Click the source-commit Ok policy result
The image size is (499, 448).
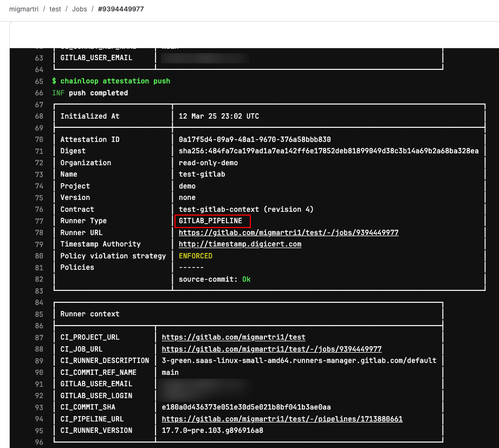coord(215,280)
